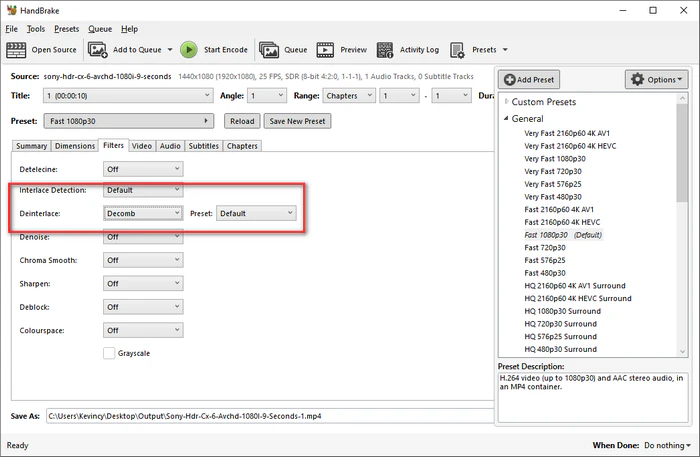Screen dimensions: 700x457
Task: Switch to the Subtitles tab
Action: (204, 146)
